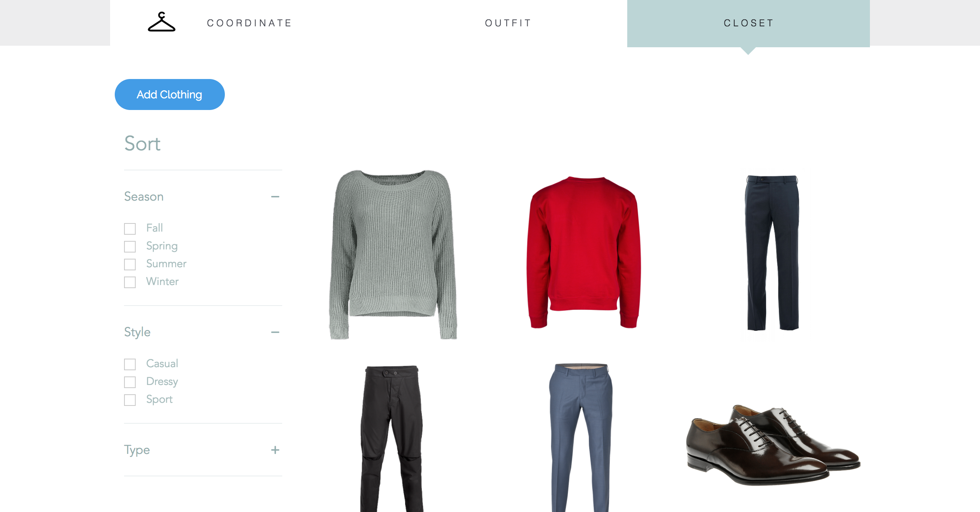Viewport: 980px width, 512px height.
Task: Check the Fall season checkbox
Action: click(130, 229)
